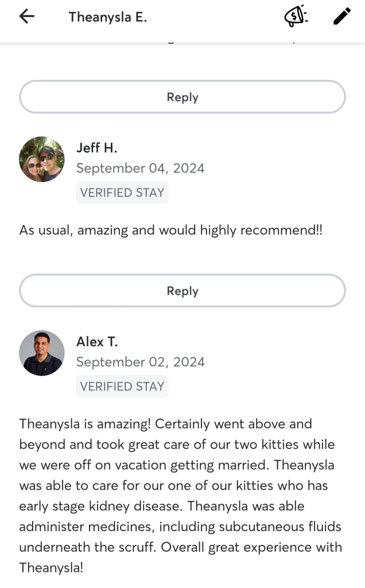Select the reviewer name Jeff H.
365x588 pixels.
96,148
